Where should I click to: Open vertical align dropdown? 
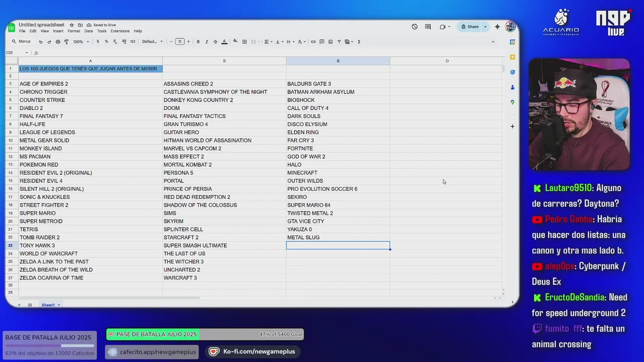click(x=279, y=42)
